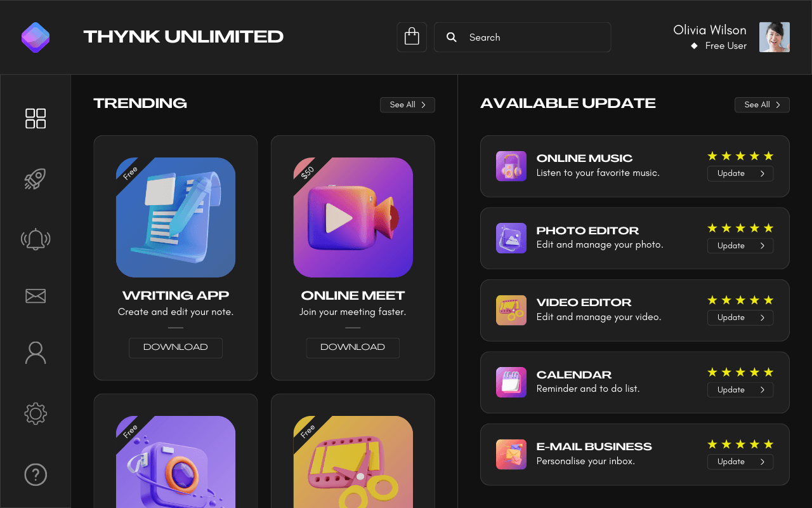Click Olivia Wilson's profile photo
Viewport: 812px width, 508px height.
pos(775,37)
